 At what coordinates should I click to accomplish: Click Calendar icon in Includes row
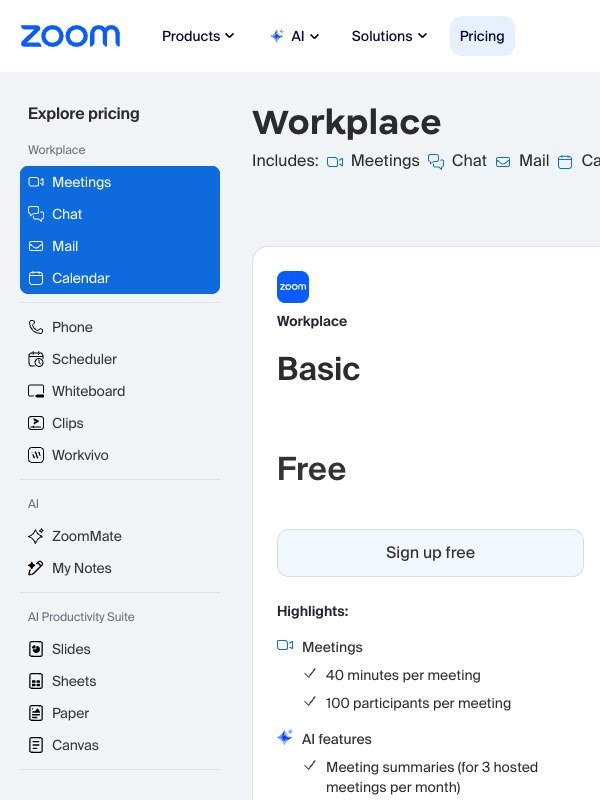click(565, 162)
